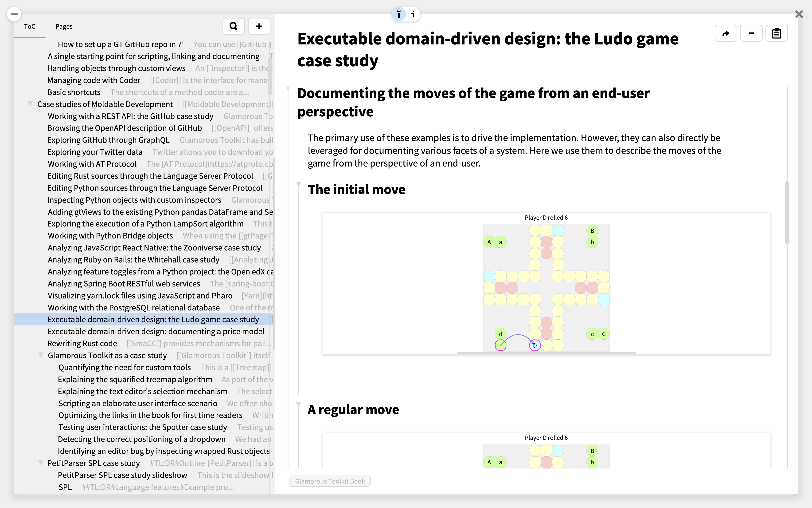Click the share arrow icon above the page
812x508 pixels.
point(726,33)
